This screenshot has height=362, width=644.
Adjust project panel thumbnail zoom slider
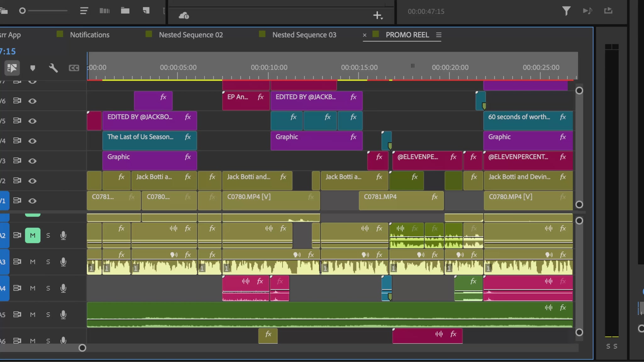(22, 11)
